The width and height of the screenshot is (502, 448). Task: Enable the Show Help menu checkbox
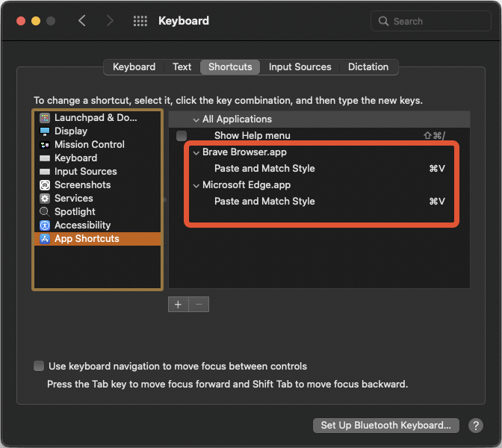[x=182, y=136]
